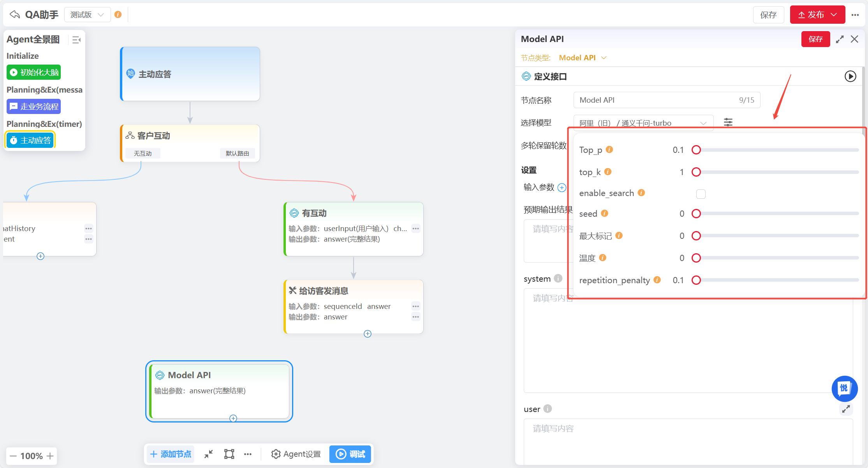Expand the user prompt editor icon
The width and height of the screenshot is (868, 468).
846,409
